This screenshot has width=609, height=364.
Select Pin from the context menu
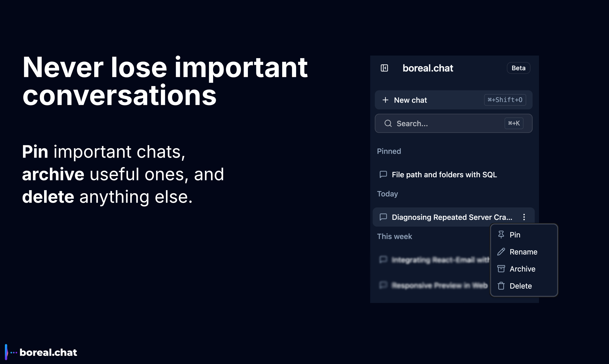515,235
